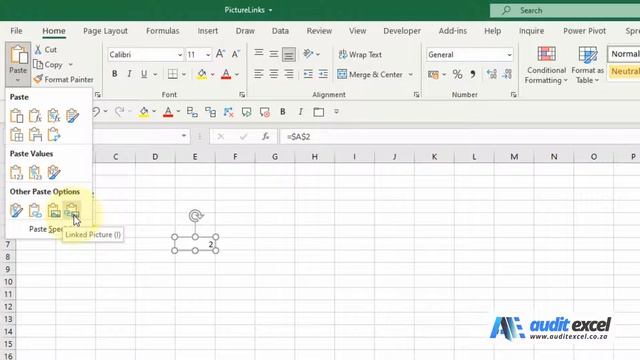Image resolution: width=640 pixels, height=360 pixels.
Task: Open the font size dropdown
Action: click(x=208, y=55)
